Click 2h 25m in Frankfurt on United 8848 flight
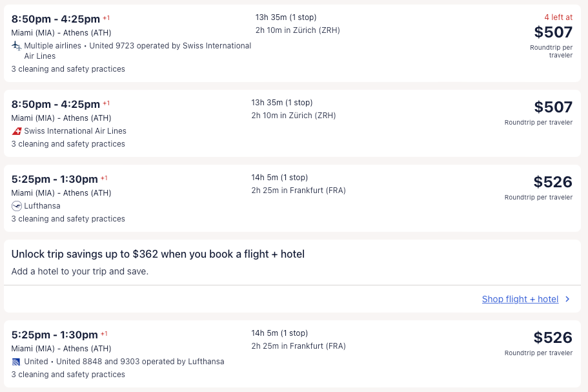This screenshot has height=392, width=588. tap(298, 346)
